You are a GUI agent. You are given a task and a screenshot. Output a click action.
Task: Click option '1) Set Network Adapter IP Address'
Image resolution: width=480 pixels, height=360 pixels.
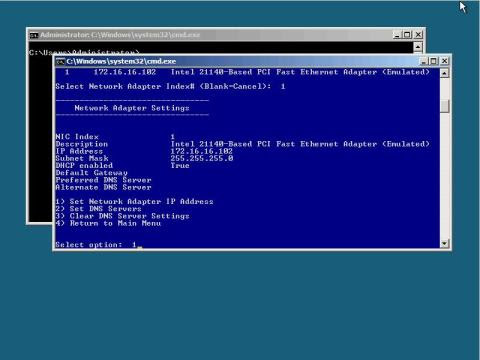(x=134, y=202)
